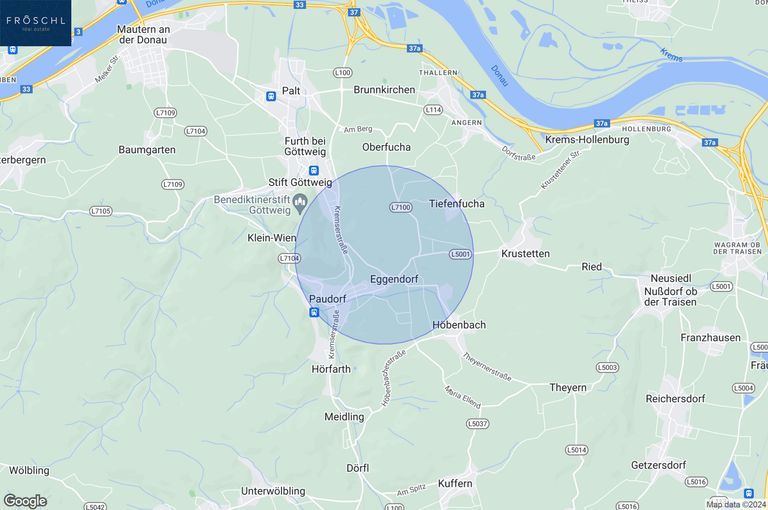Click the Google logo
The width and height of the screenshot is (768, 510).
pos(24,501)
